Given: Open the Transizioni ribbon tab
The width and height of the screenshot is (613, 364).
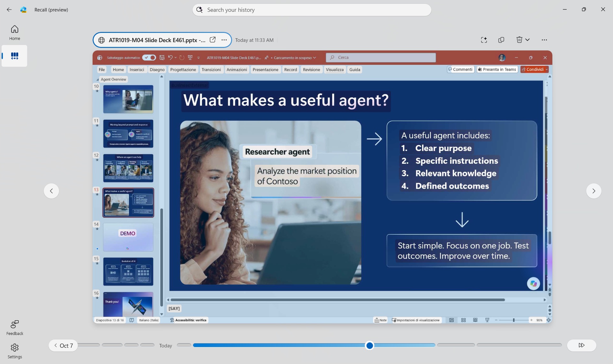Looking at the screenshot, I should 211,70.
